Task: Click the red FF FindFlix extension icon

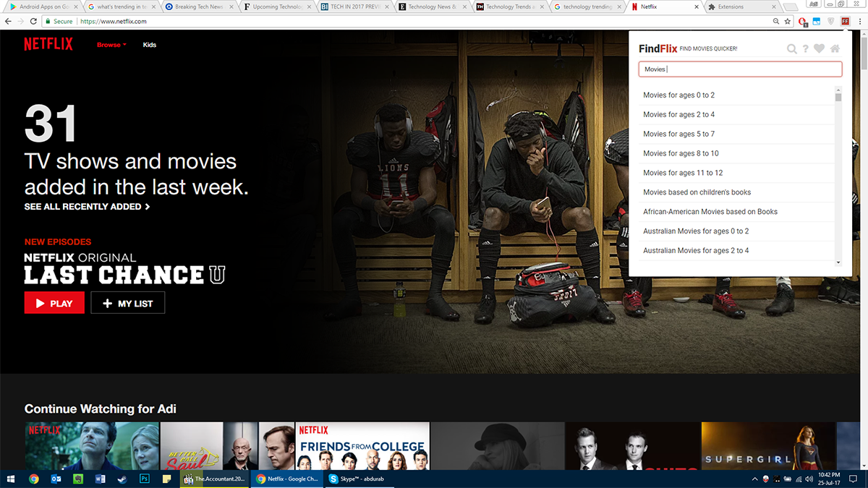Action: coord(846,22)
